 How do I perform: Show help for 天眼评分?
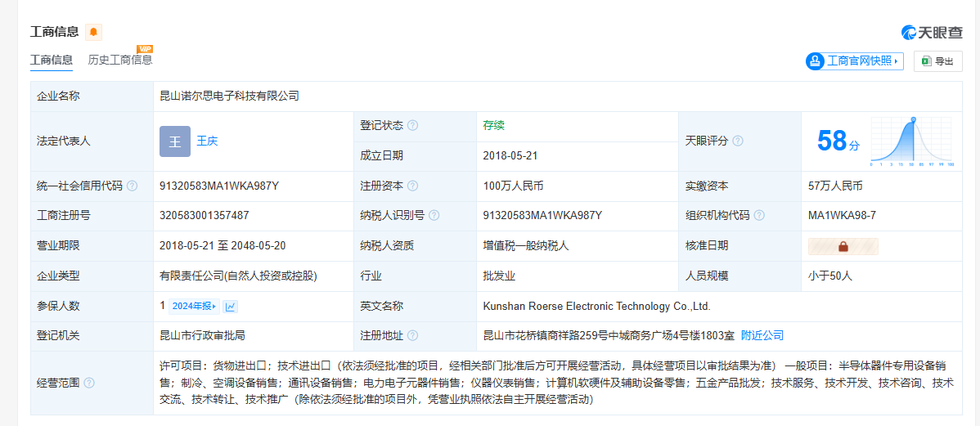point(738,141)
